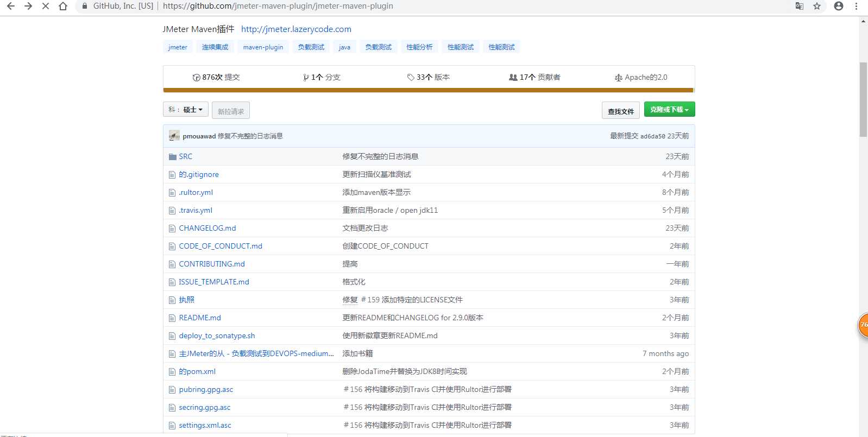Open CODE_OF_CONDUCT.md file
The image size is (868, 437).
[x=221, y=246]
